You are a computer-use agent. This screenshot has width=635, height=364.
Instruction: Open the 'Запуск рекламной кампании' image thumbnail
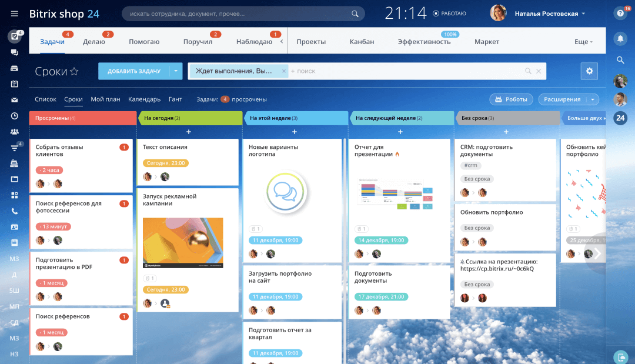click(x=183, y=243)
